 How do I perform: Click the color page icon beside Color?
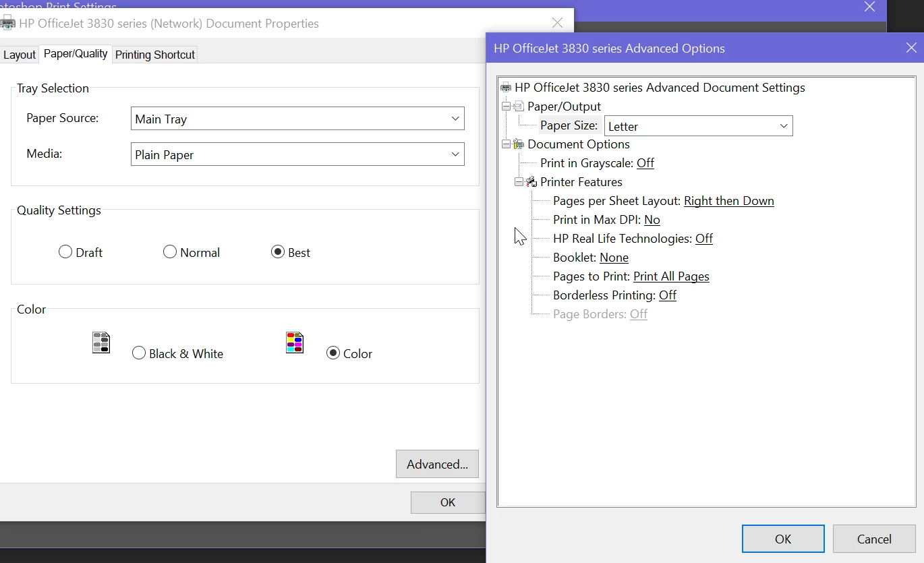coord(295,343)
